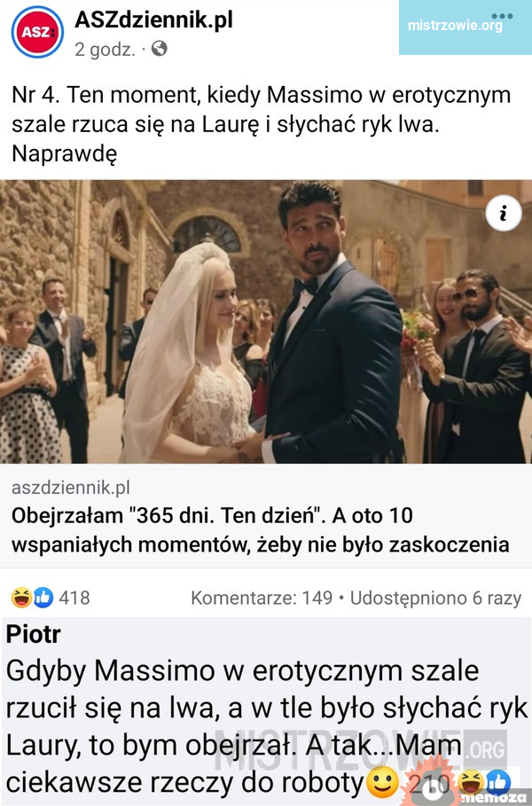Click the "2 godz." post timestamp

tap(106, 49)
